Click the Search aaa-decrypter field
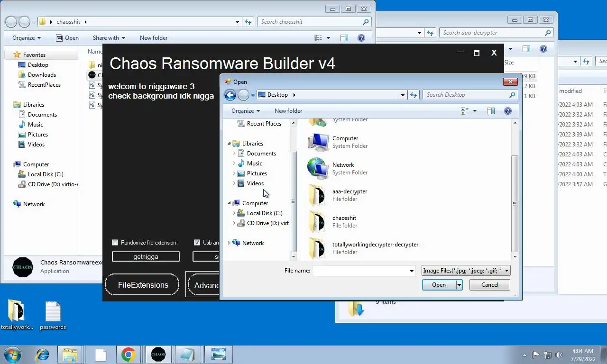 tap(496, 33)
